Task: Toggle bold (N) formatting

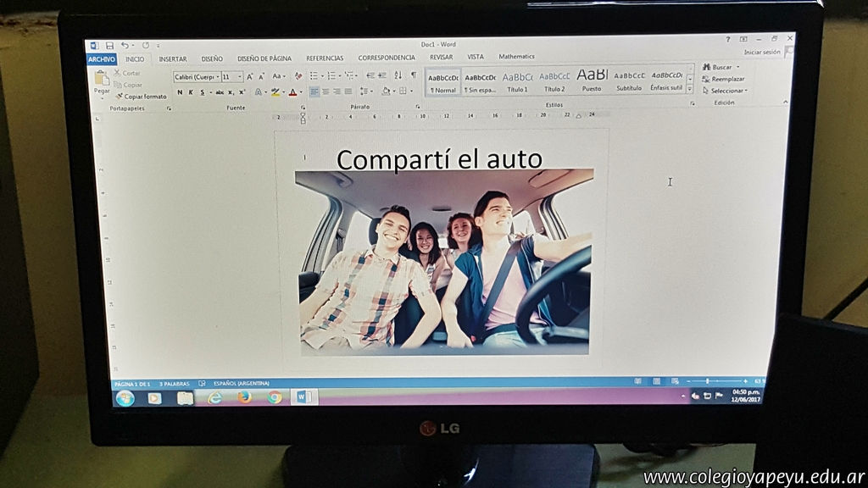Action: pyautogui.click(x=179, y=92)
